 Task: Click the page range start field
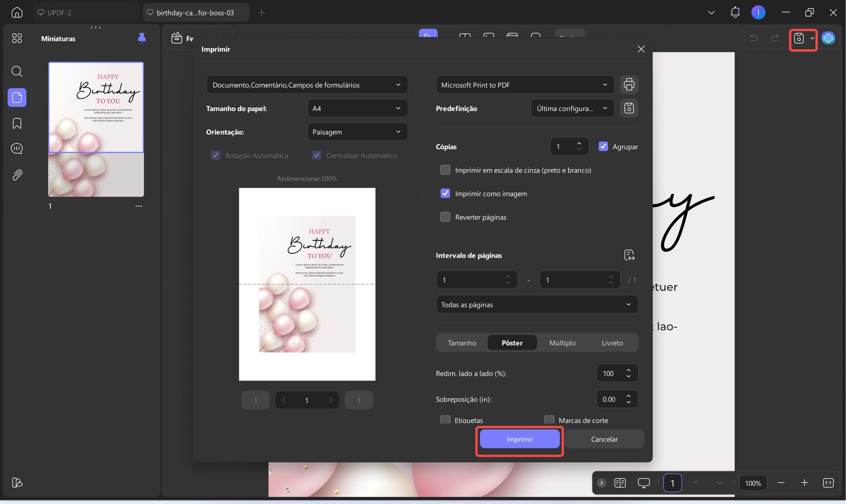(x=477, y=280)
